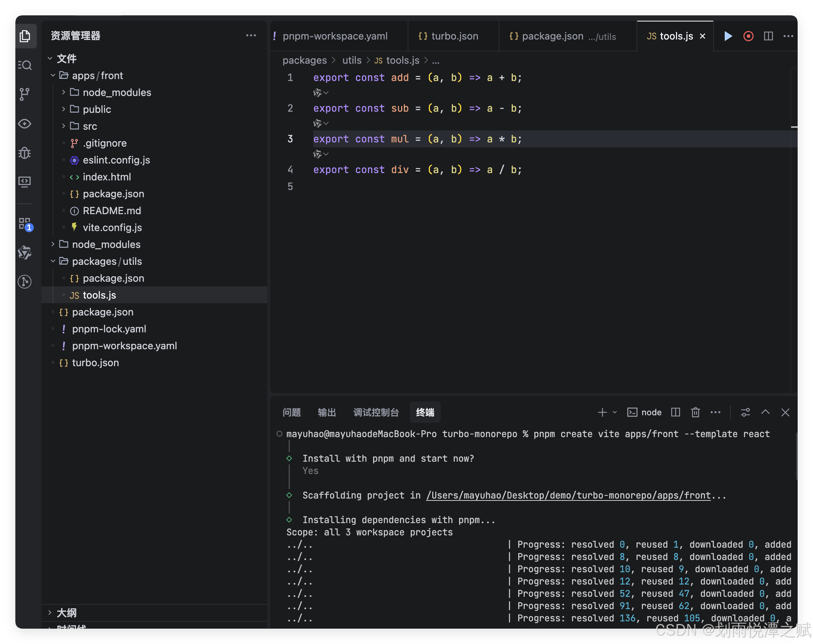Open vite.config.js in the explorer
Screen dimensions: 813x644
pyautogui.click(x=112, y=228)
